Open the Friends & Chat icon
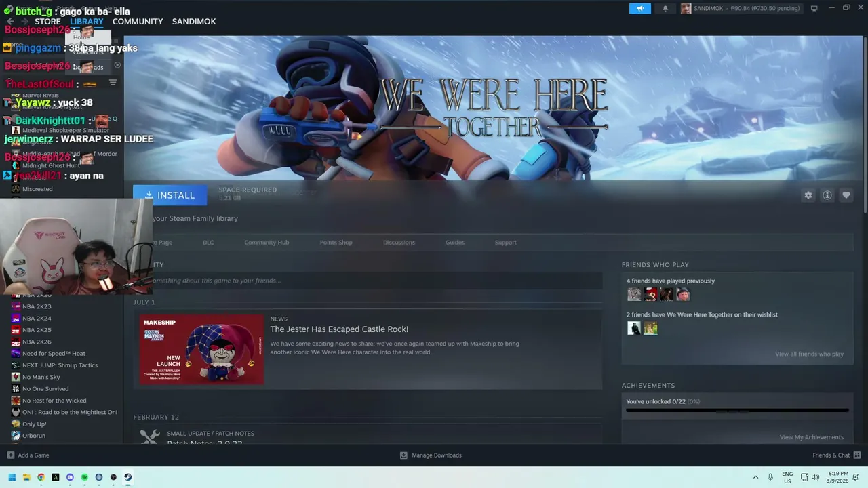Screen dimensions: 868x488 pos(857,455)
